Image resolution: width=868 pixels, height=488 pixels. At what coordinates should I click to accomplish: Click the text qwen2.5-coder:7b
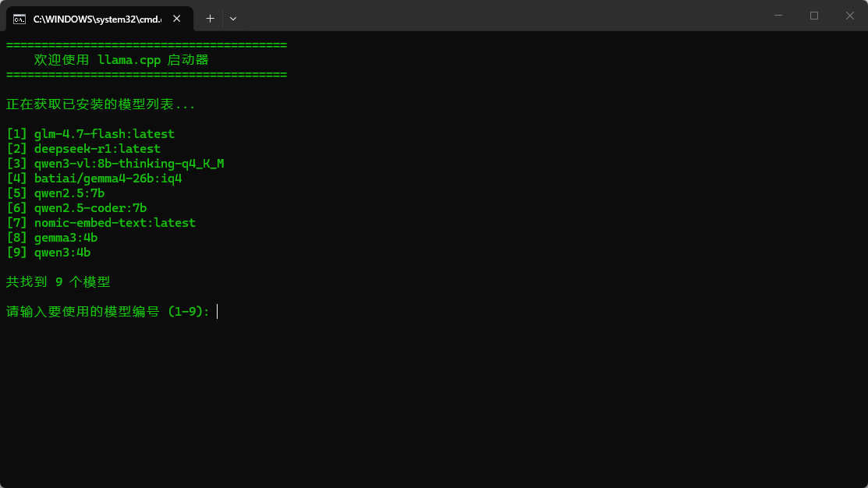click(90, 208)
